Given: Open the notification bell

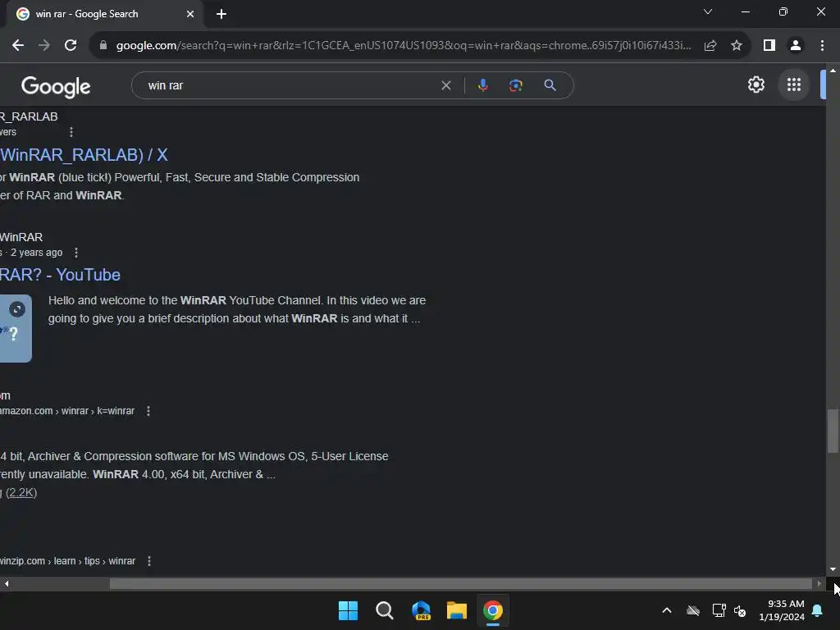Looking at the screenshot, I should click(x=818, y=610).
